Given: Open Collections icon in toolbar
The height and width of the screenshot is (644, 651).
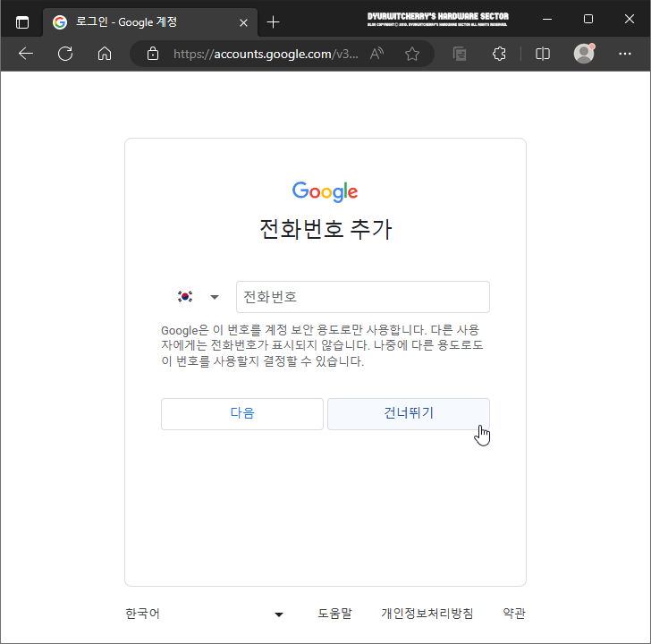Looking at the screenshot, I should coord(460,54).
